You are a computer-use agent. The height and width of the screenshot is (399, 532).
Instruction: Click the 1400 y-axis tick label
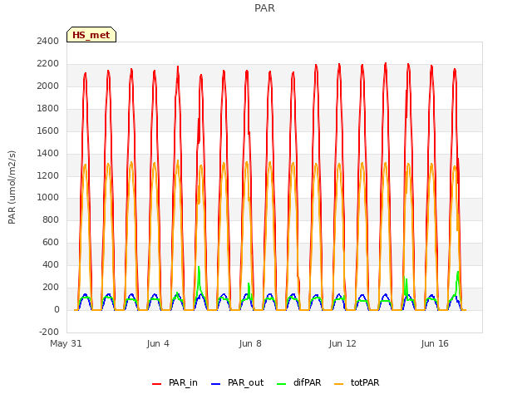click(48, 153)
